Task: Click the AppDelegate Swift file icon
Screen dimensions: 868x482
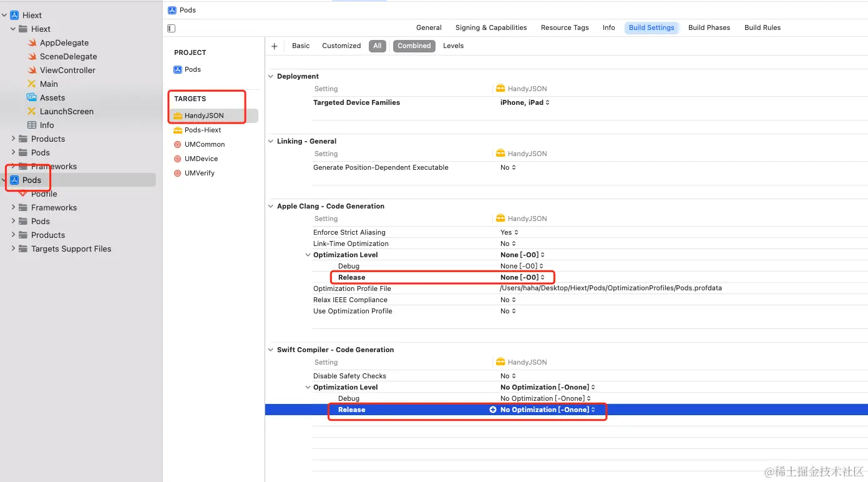Action: [32, 42]
